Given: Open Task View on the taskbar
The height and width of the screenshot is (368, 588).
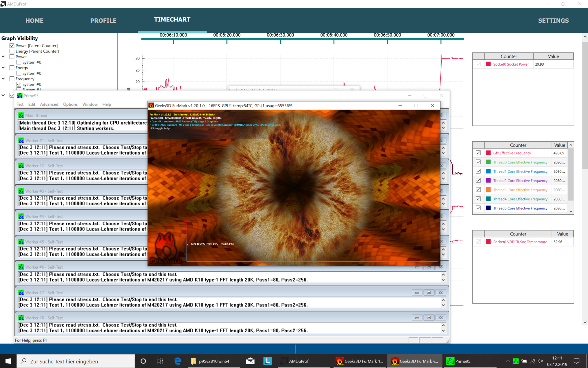Looking at the screenshot, I should pos(160,361).
